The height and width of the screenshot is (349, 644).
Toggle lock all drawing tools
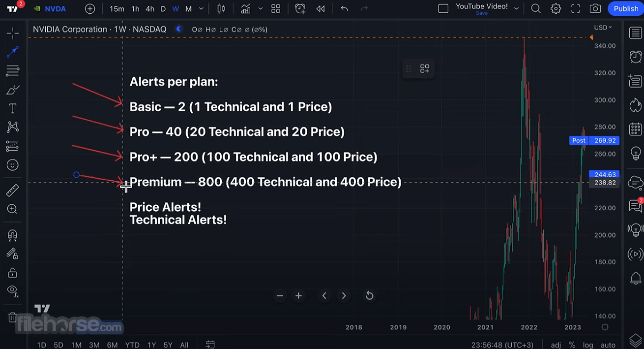12,273
